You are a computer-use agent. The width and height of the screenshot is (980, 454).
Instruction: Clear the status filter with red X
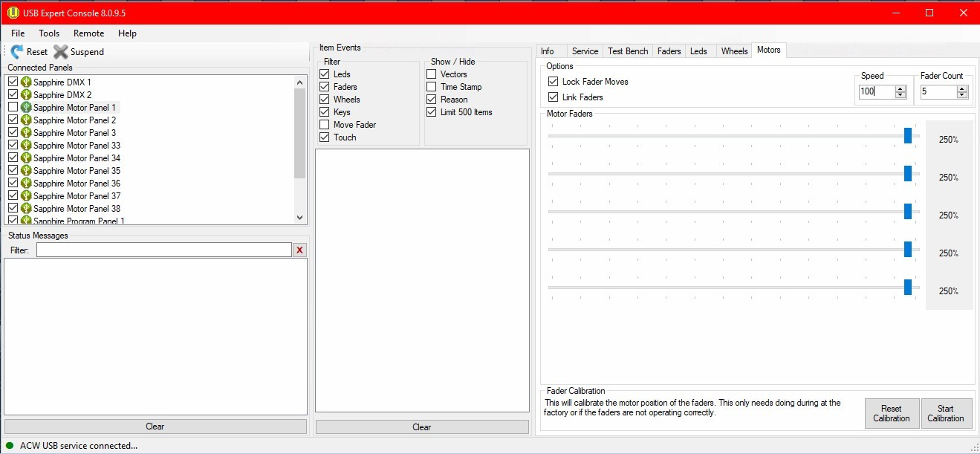coord(300,250)
